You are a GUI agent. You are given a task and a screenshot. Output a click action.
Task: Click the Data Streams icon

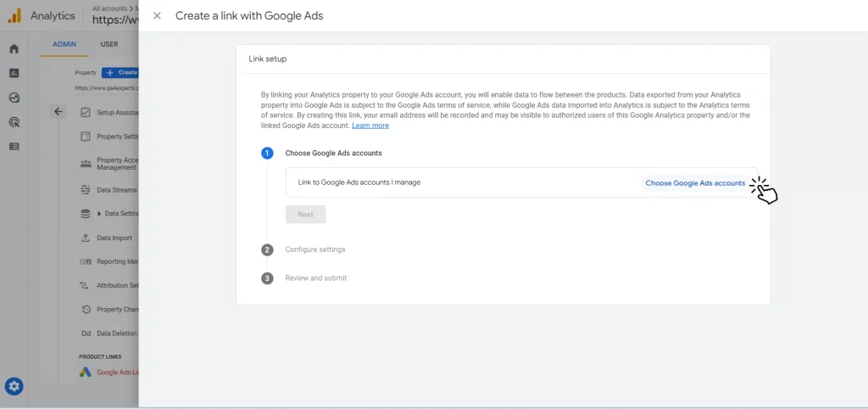86,190
